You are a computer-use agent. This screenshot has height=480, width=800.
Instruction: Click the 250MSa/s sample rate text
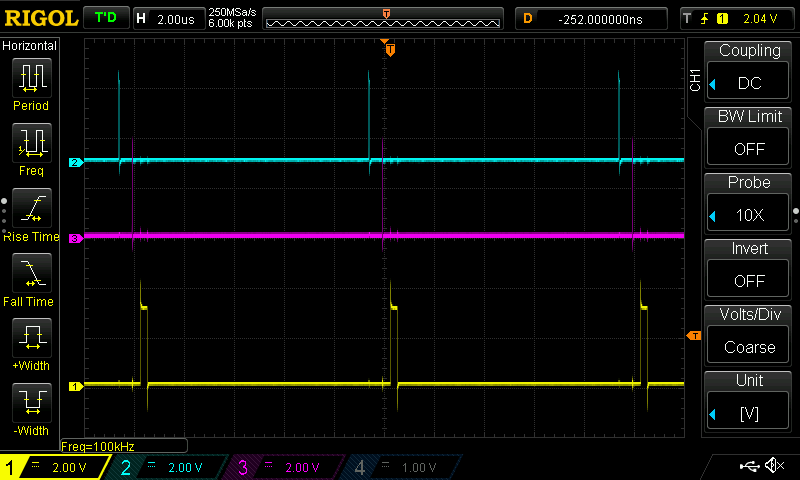(x=232, y=12)
